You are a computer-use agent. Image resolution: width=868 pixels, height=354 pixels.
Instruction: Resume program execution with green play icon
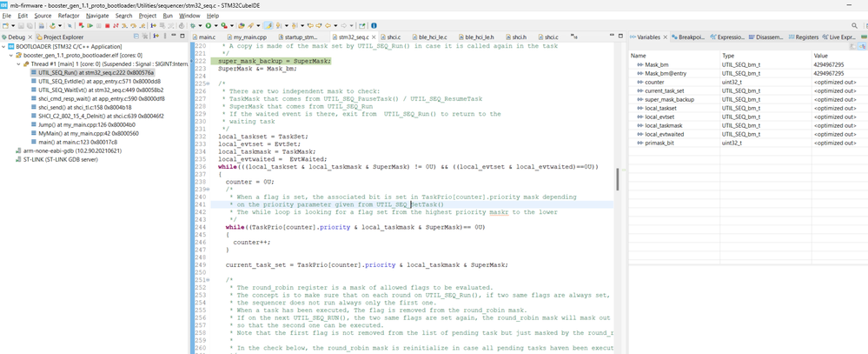90,25
